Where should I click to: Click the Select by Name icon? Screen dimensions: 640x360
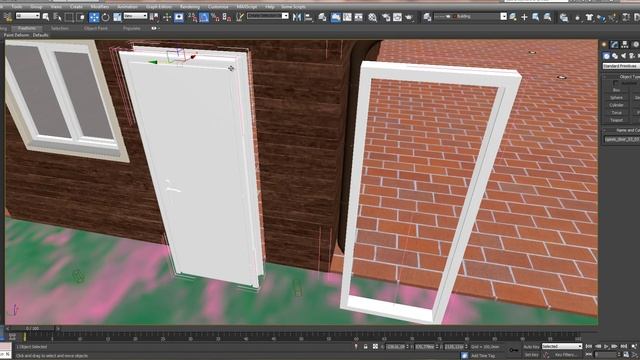click(x=58, y=17)
